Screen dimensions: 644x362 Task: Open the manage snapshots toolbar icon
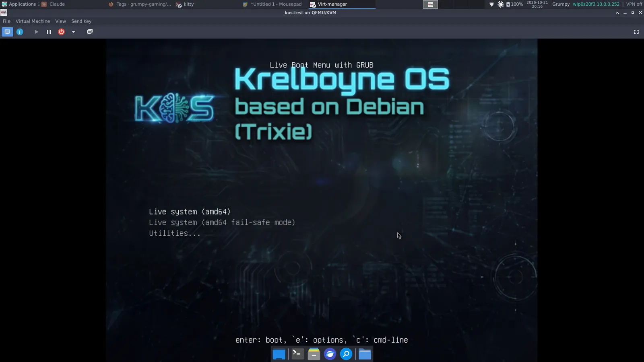click(x=90, y=32)
